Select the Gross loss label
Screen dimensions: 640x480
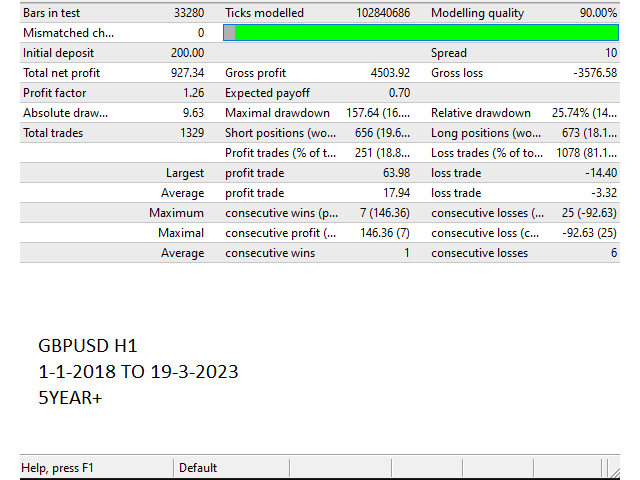click(x=457, y=73)
